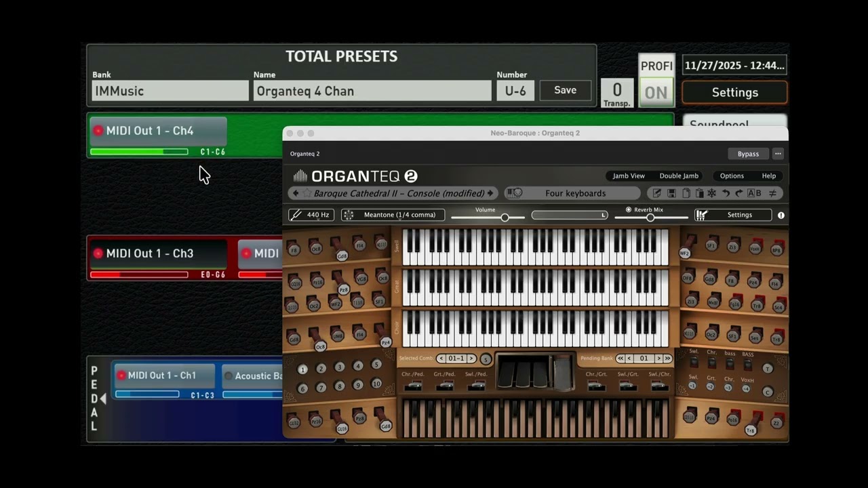
Task: Open the Organteq Settings dropdown with mixer icon
Action: click(x=733, y=215)
